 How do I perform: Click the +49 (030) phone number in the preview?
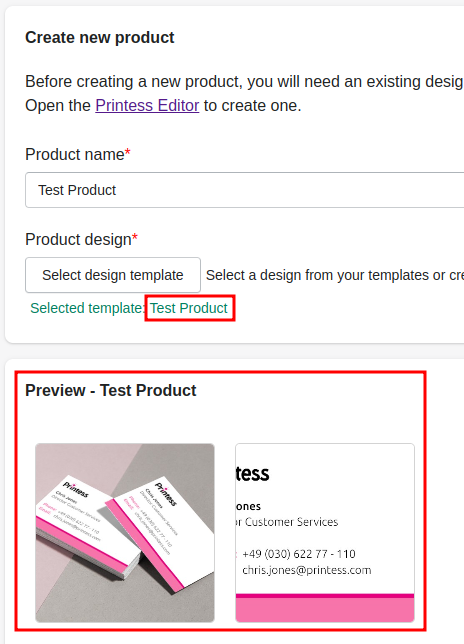coord(299,554)
